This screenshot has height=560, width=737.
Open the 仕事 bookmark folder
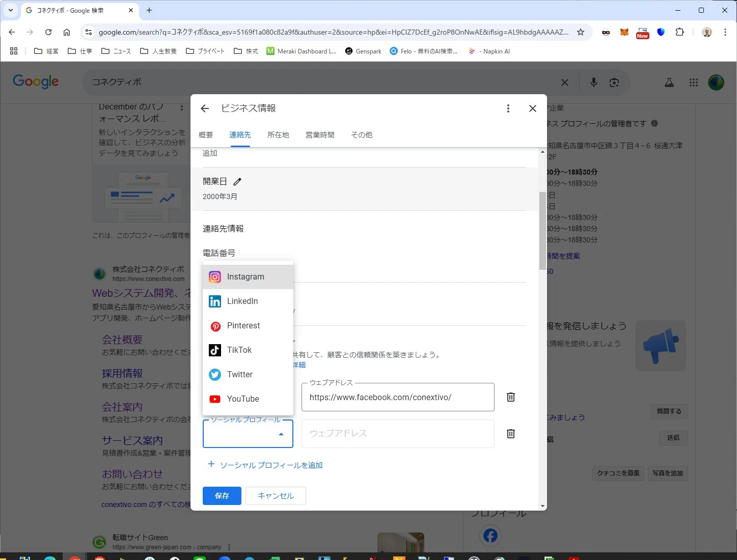[x=80, y=51]
